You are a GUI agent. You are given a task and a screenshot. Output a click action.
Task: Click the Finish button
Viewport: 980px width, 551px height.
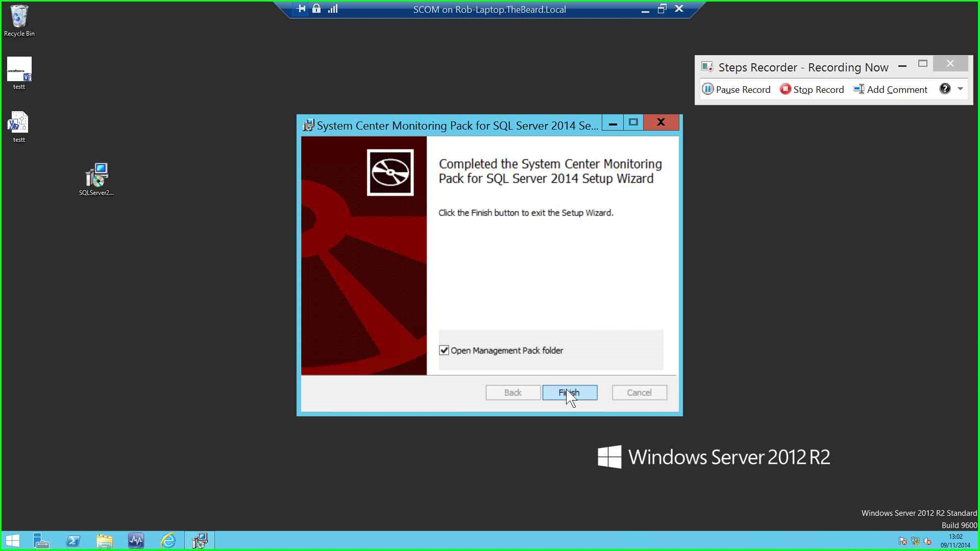point(570,392)
